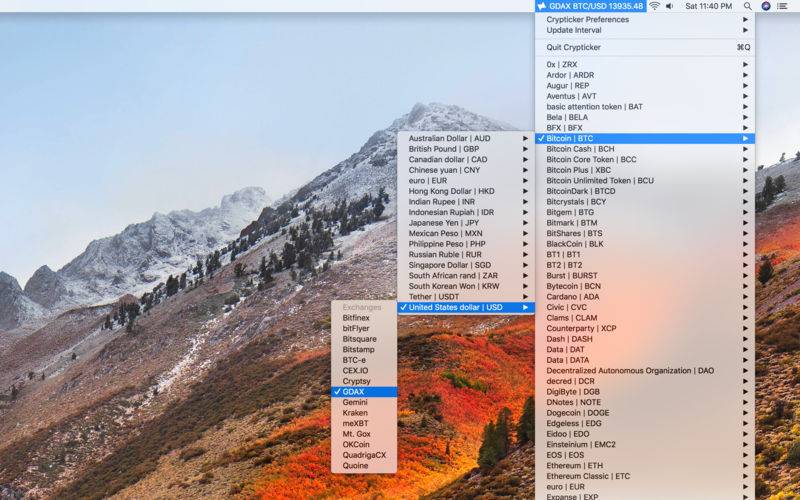Select checked United States dollar | USD
Screen dimensions: 800x500
(x=466, y=307)
